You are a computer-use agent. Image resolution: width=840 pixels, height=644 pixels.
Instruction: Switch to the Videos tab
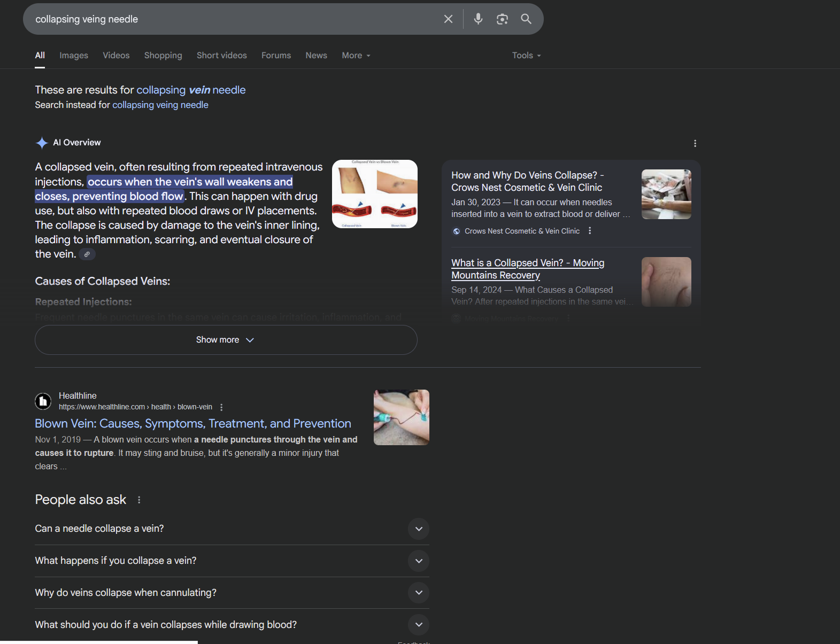(116, 56)
